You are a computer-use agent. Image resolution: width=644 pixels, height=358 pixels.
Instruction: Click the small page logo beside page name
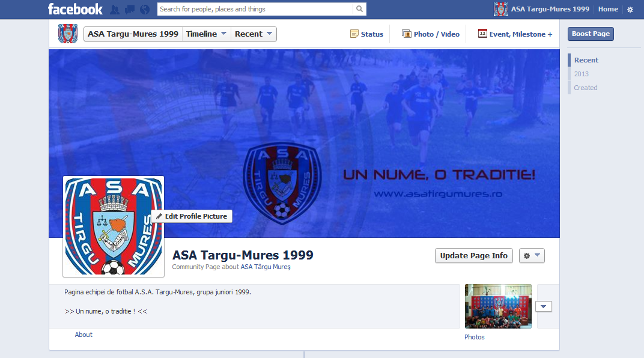pos(68,34)
